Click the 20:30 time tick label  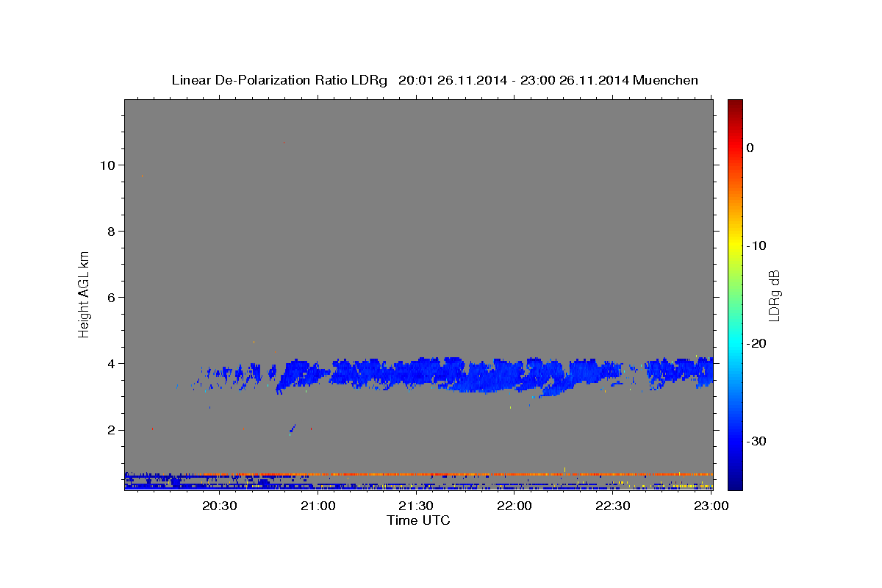[220, 506]
